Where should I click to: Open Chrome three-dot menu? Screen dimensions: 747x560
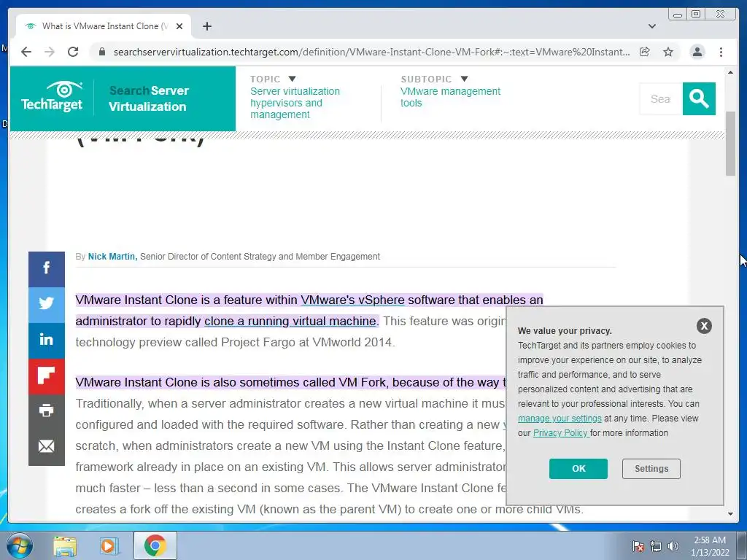pyautogui.click(x=721, y=52)
